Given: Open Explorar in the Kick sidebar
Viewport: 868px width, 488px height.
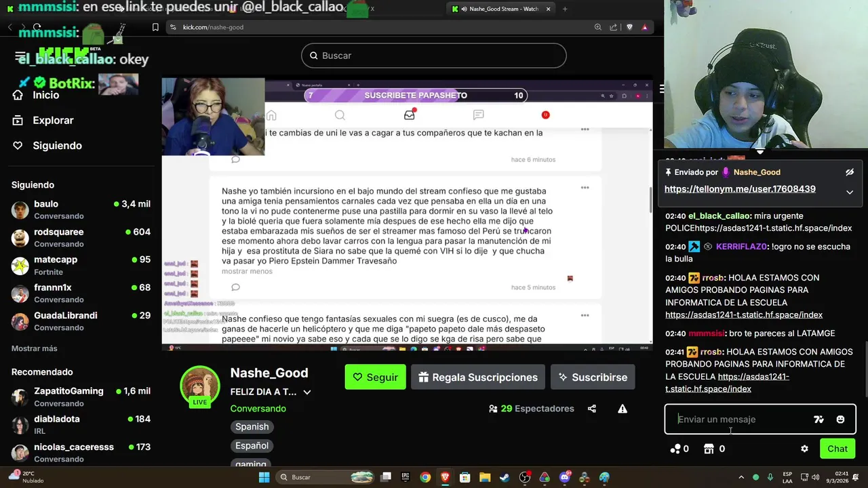Looking at the screenshot, I should point(43,120).
